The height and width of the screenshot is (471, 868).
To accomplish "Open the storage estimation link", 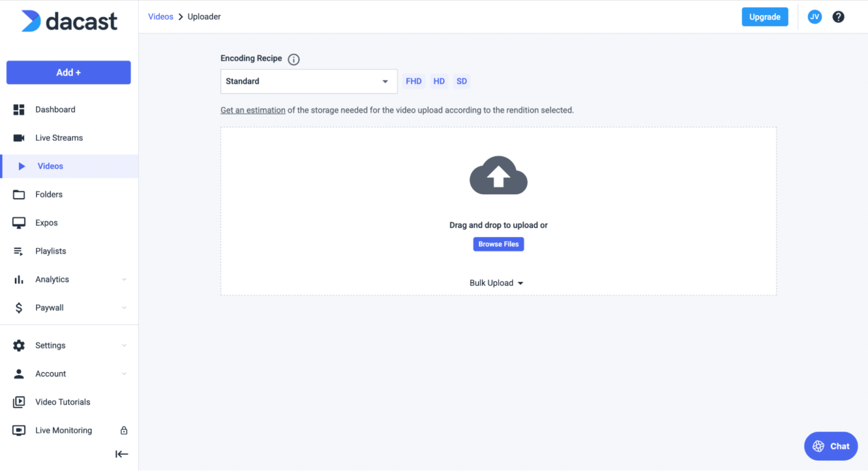I will [x=253, y=110].
